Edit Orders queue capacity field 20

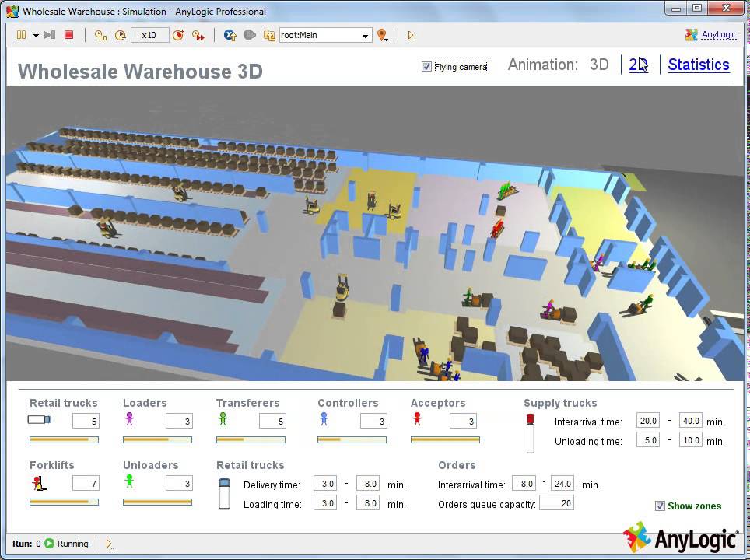[x=557, y=503]
